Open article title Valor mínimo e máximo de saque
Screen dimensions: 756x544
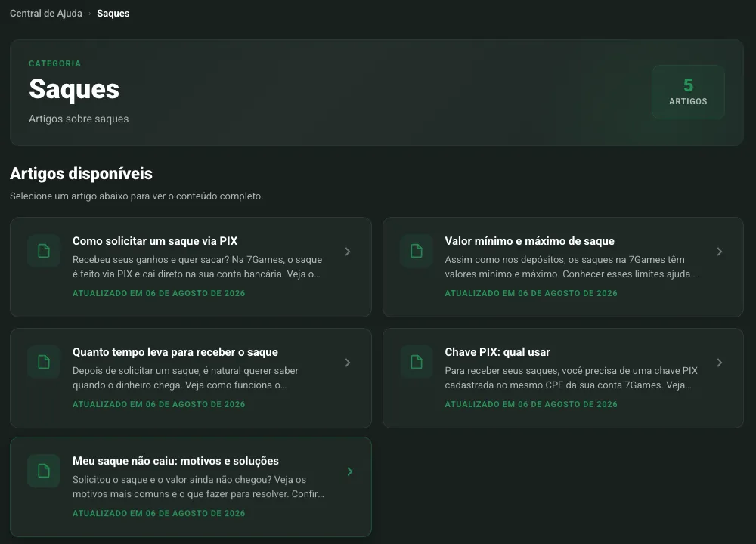(x=529, y=241)
